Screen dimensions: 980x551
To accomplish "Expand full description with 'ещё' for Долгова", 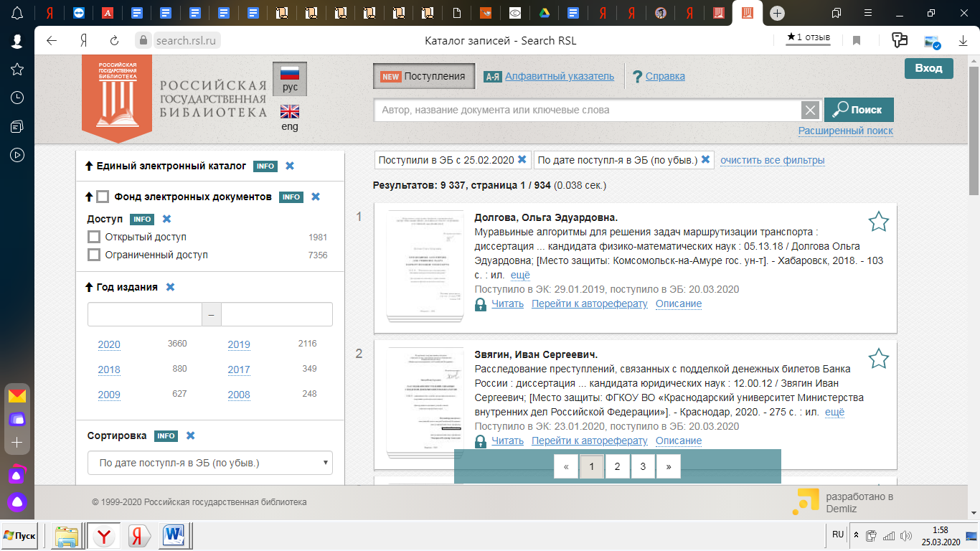I will [520, 275].
